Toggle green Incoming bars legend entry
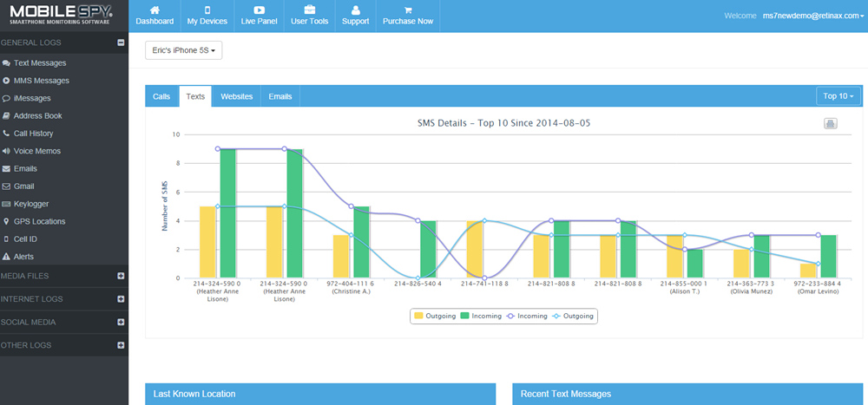 point(481,316)
